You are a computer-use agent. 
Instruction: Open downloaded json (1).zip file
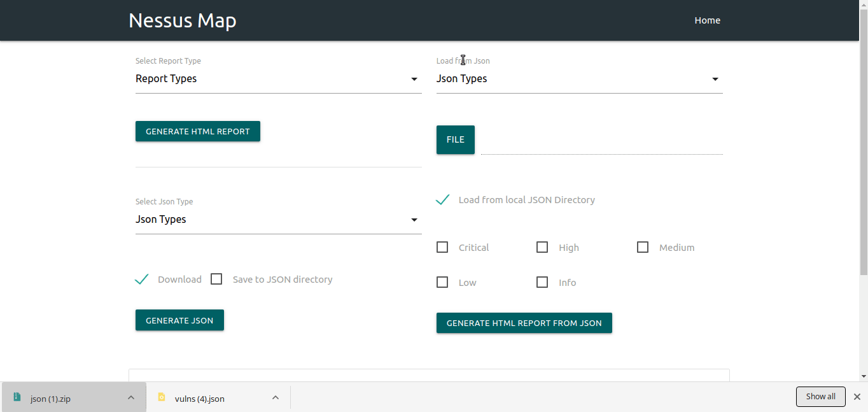pyautogui.click(x=73, y=397)
